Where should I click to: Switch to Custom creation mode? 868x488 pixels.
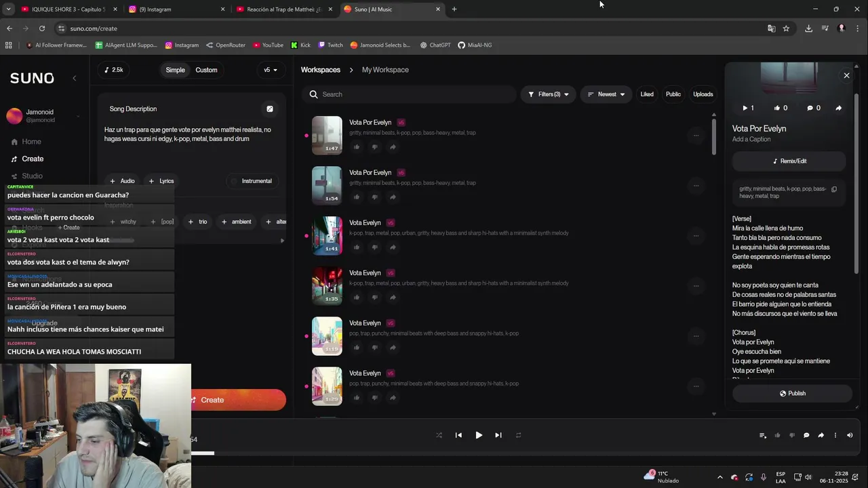click(206, 70)
